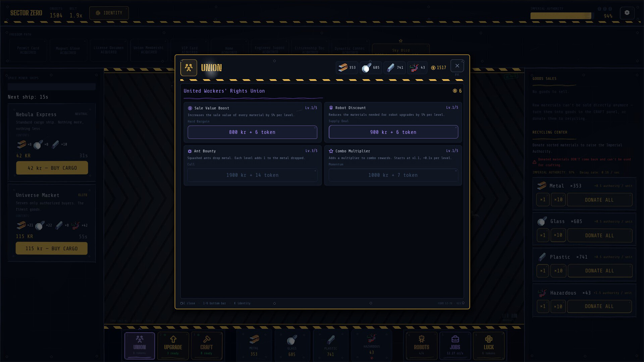
Task: Donate all Plastic
Action: tap(600, 271)
